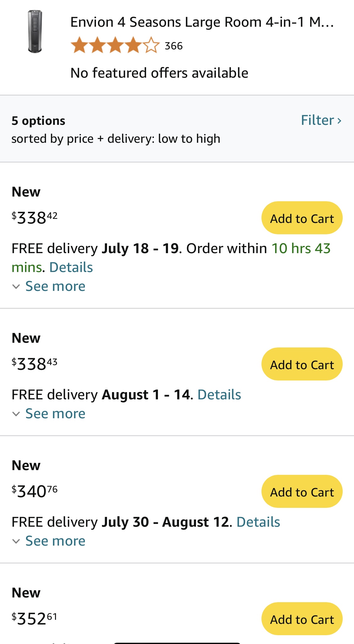Add the $340.76 offer to cart

(302, 491)
